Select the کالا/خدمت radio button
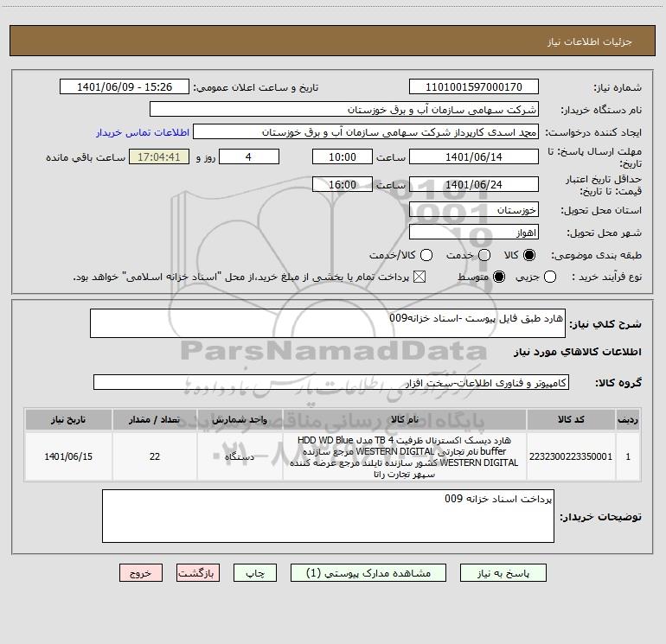The height and width of the screenshot is (644, 666). [x=426, y=255]
